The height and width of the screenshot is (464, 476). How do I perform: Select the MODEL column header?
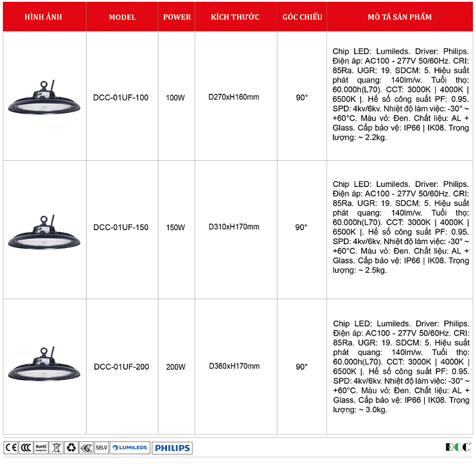click(x=122, y=17)
